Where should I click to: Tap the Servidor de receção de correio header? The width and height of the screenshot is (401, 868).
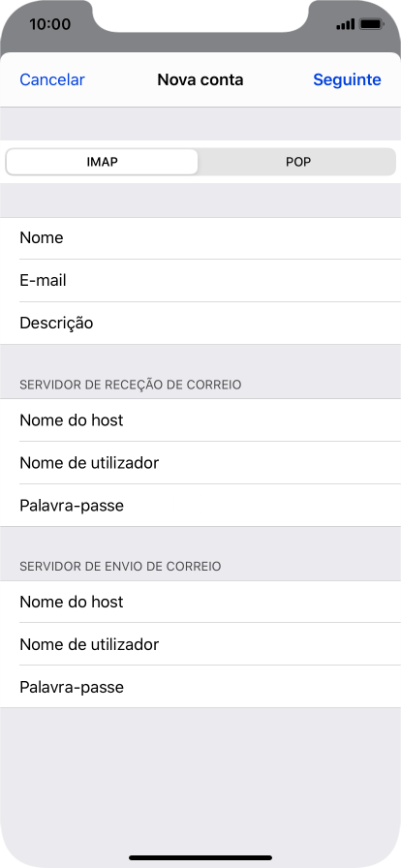click(x=130, y=385)
